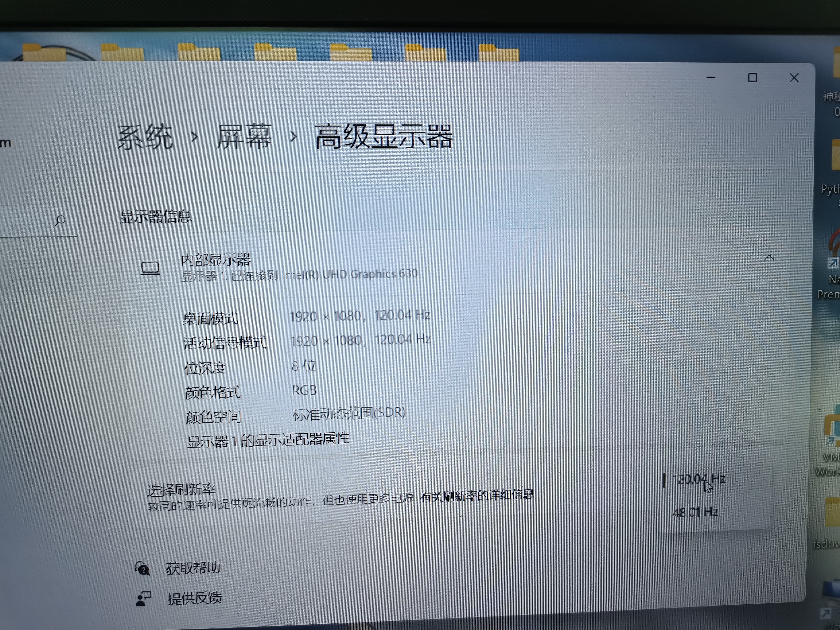Click 颜色格式 value RGB

(x=304, y=390)
